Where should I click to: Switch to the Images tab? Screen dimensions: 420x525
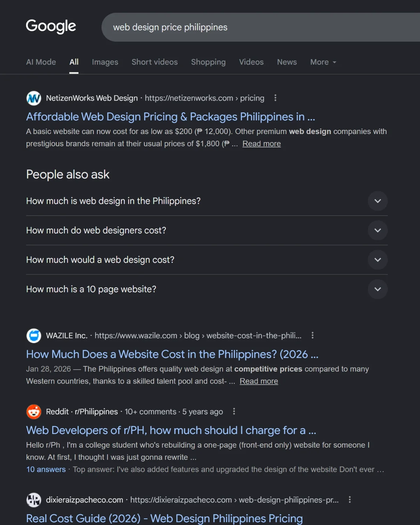[105, 62]
